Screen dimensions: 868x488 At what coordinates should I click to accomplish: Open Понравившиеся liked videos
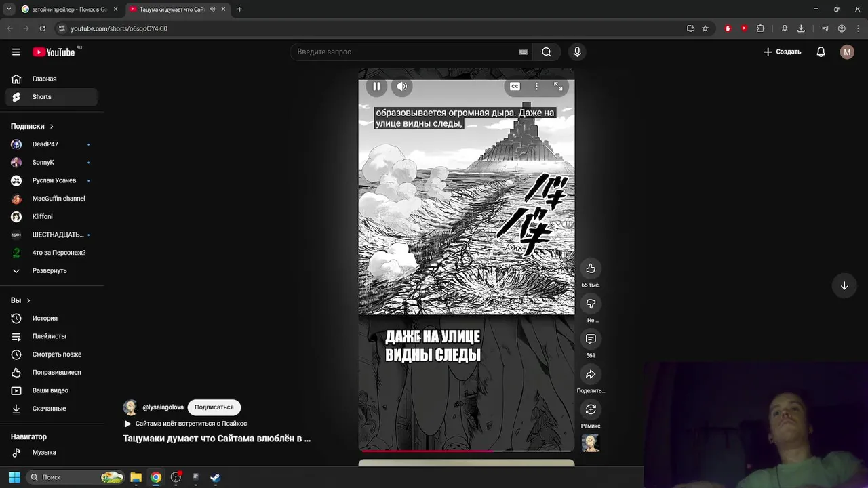pyautogui.click(x=52, y=372)
